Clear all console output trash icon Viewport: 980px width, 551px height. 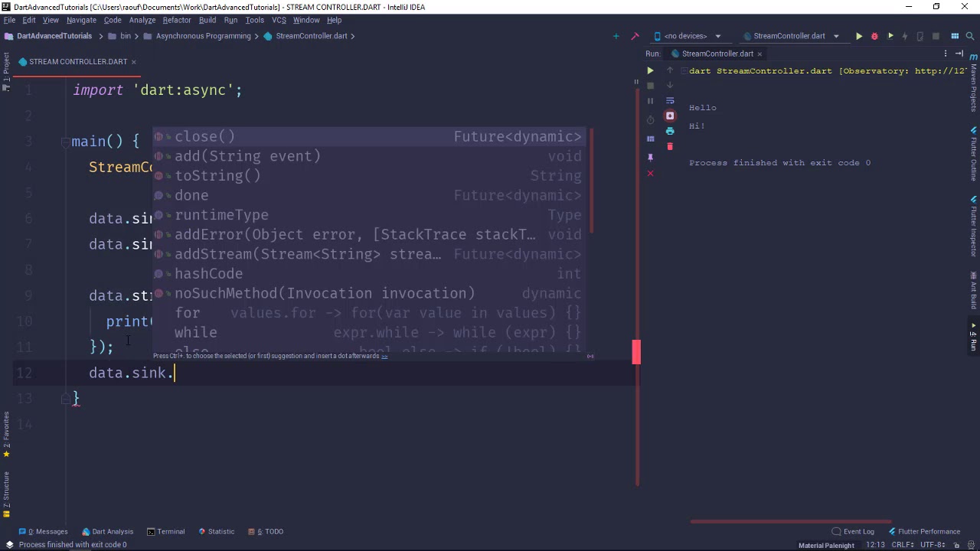point(670,146)
